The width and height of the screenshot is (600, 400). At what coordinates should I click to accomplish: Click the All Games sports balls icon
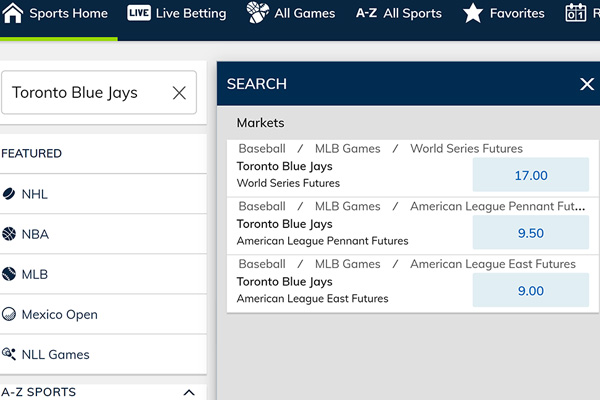point(258,12)
